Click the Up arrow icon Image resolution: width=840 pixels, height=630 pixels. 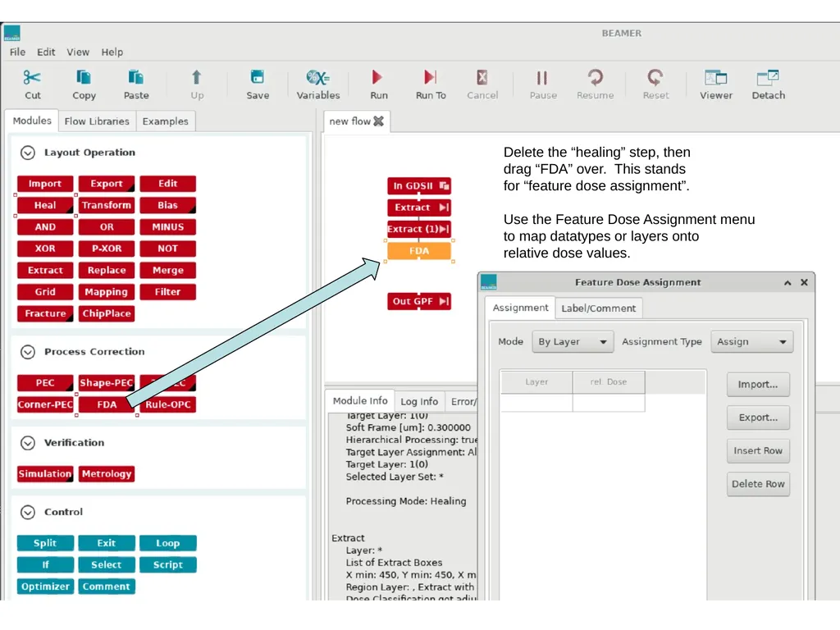click(x=197, y=78)
